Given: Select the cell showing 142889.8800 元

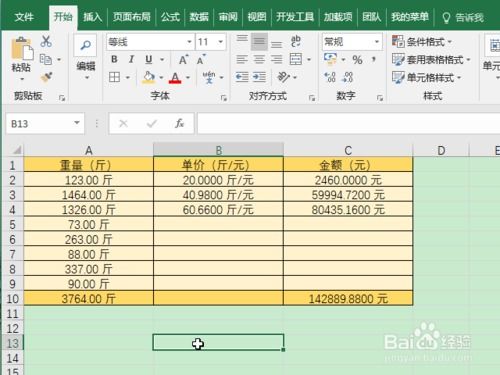Looking at the screenshot, I should coord(348,298).
